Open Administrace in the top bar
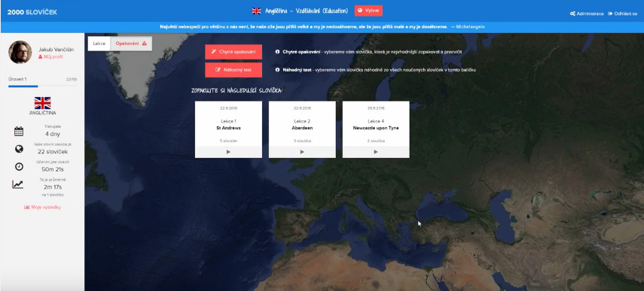The image size is (644, 291). [x=587, y=14]
